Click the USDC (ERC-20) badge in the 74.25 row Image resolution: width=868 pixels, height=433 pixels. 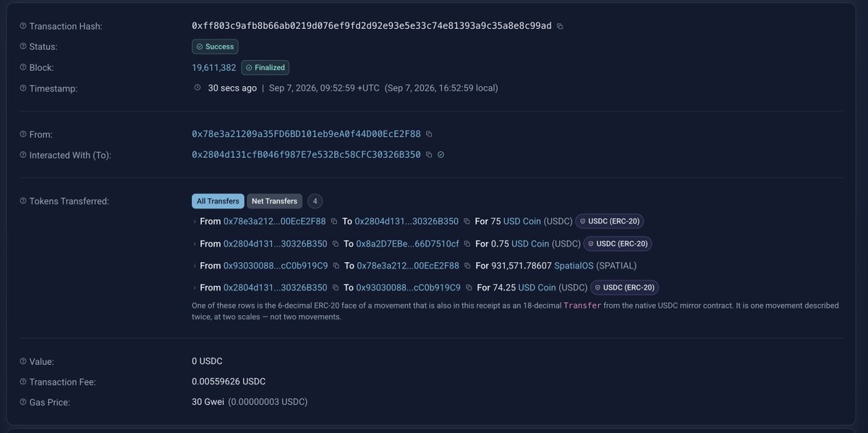[x=624, y=287]
